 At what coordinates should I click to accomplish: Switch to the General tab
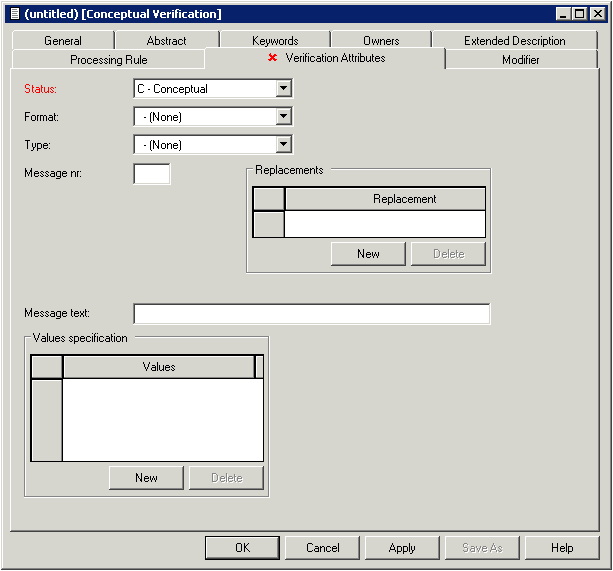pos(63,41)
